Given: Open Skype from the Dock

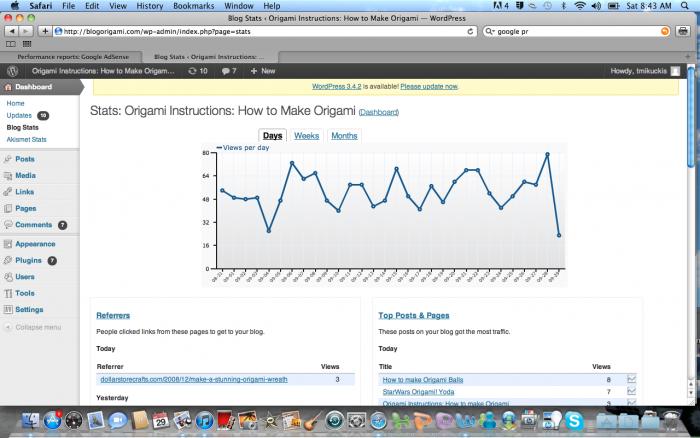Looking at the screenshot, I should 574,421.
